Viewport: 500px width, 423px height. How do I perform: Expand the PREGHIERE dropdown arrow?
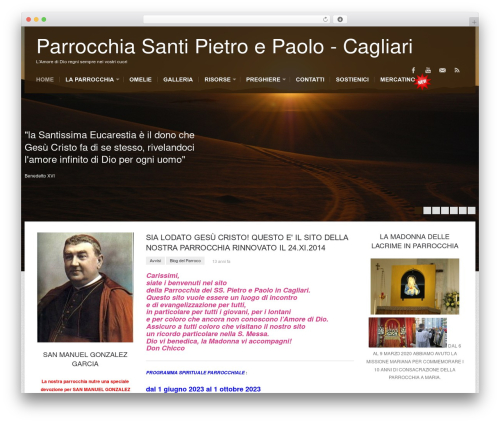(x=284, y=80)
